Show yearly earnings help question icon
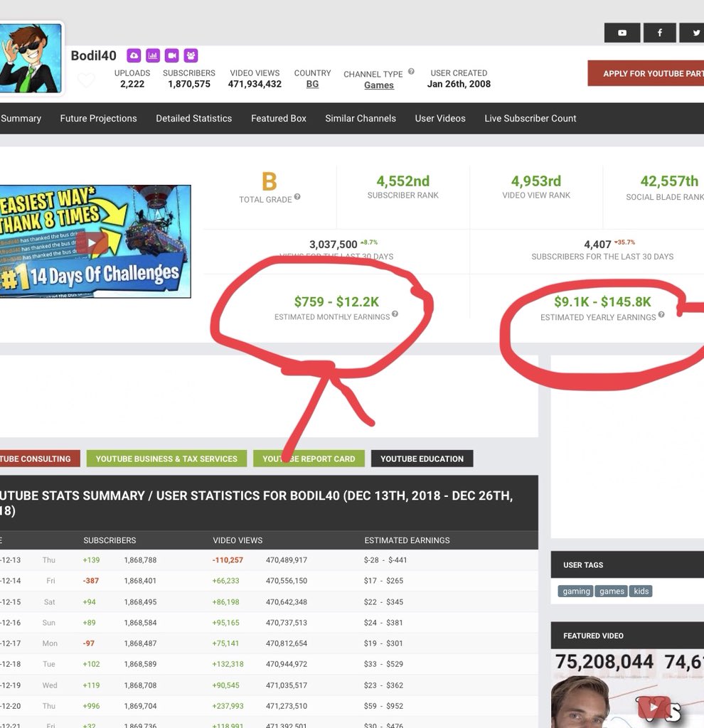 pyautogui.click(x=661, y=314)
